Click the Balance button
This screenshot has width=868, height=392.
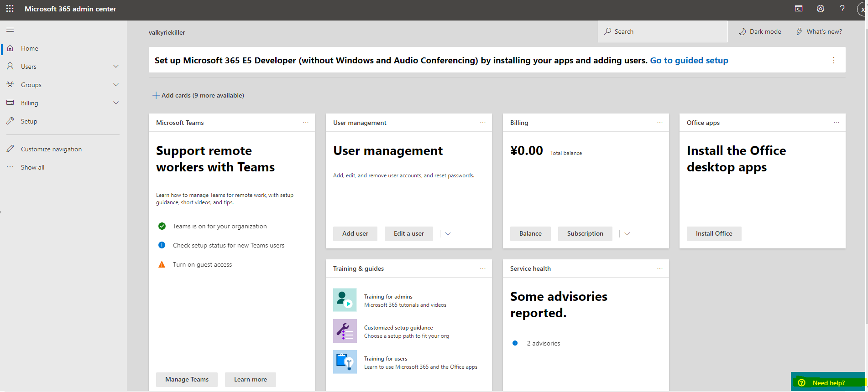530,234
